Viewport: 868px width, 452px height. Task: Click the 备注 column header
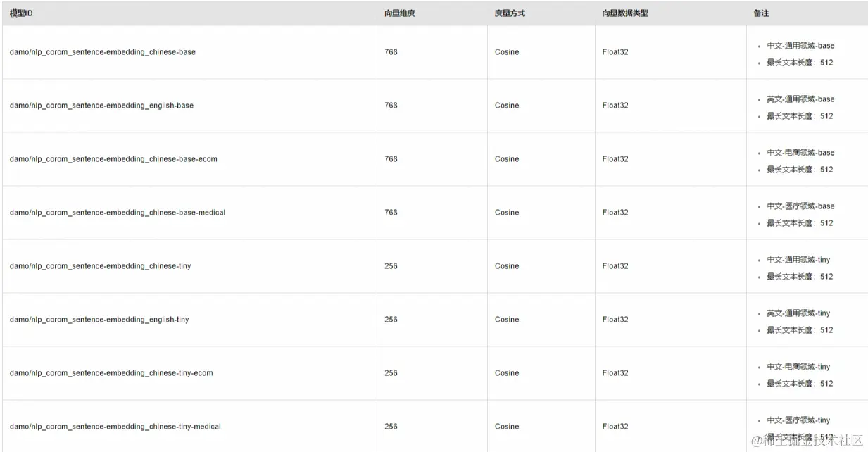click(761, 13)
